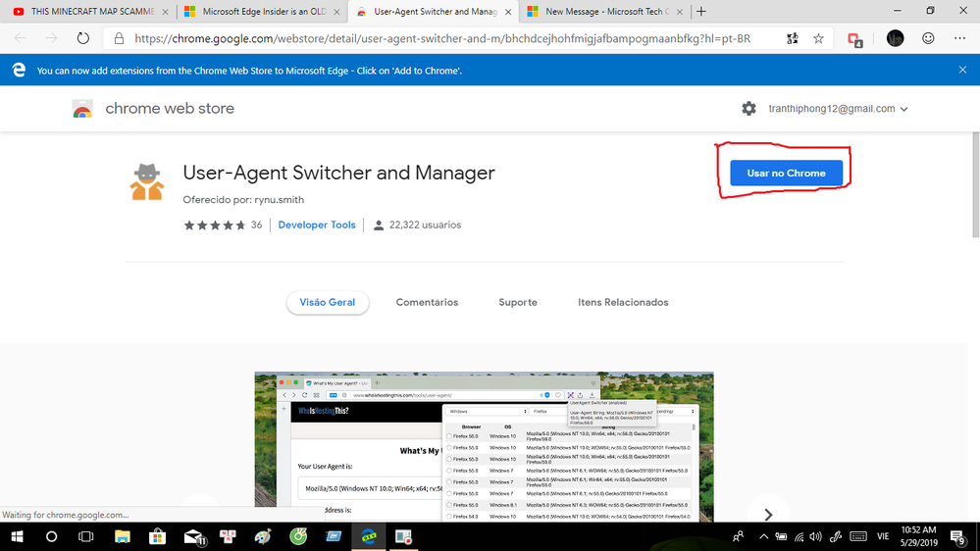This screenshot has width=980, height=551.
Task: Go forward to the next page
Action: 51,38
